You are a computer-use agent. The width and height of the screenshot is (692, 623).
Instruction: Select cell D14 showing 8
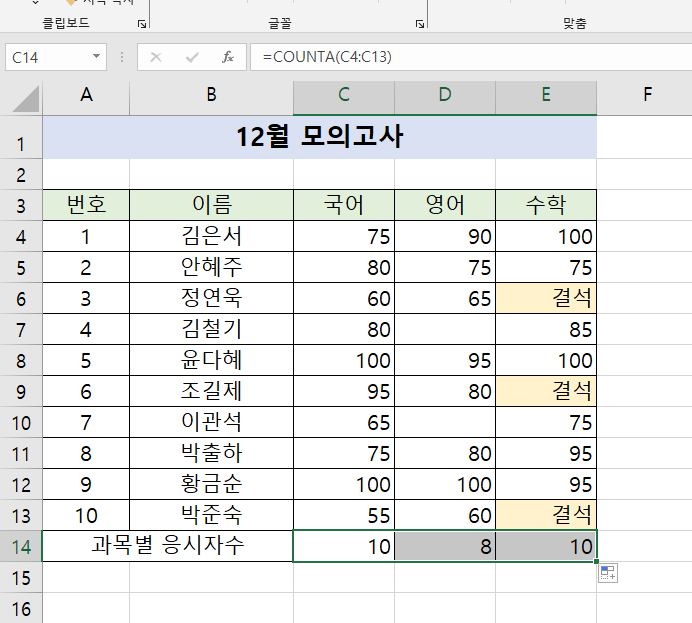[x=445, y=546]
